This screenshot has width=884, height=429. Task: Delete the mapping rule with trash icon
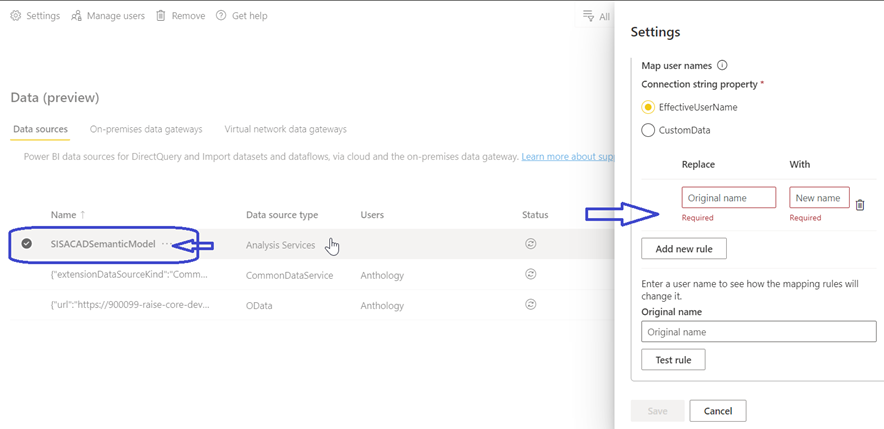coord(859,204)
